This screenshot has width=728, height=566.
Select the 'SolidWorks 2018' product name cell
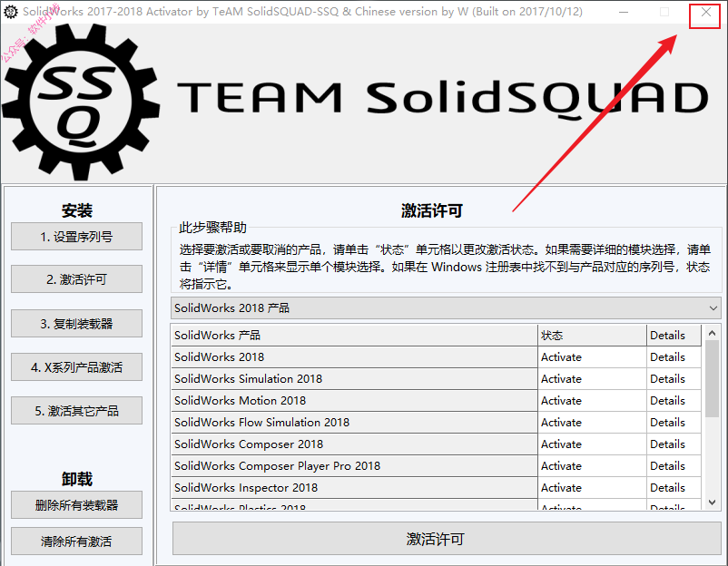tap(354, 357)
